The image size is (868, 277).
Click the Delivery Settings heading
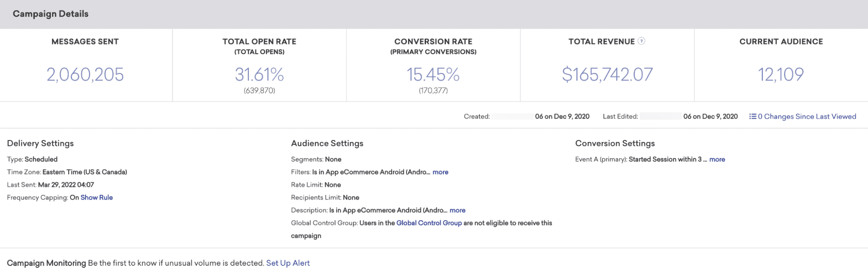pyautogui.click(x=40, y=144)
